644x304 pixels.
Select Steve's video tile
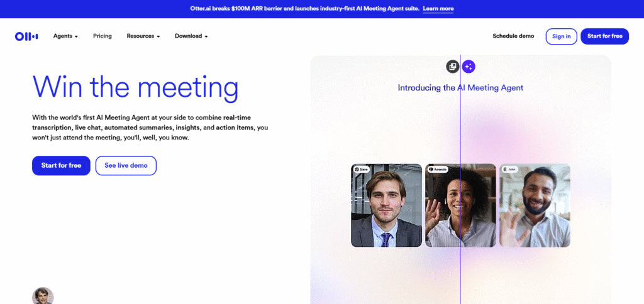[387, 205]
